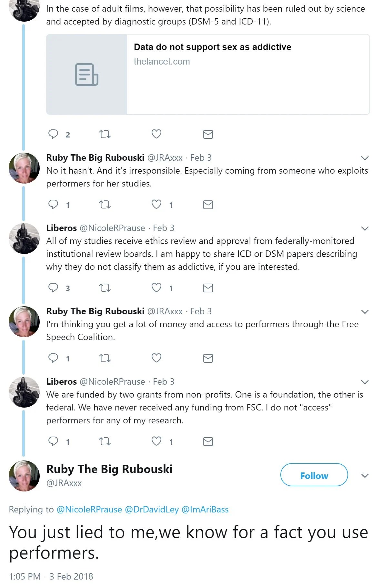Reply to the "funded by two grants" tweet
The height and width of the screenshot is (587, 392).
[x=53, y=441]
